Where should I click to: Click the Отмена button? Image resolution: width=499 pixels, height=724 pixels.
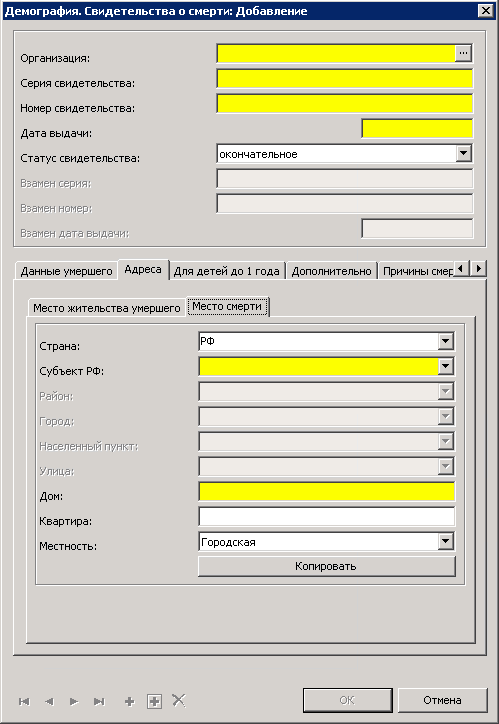pos(442,700)
